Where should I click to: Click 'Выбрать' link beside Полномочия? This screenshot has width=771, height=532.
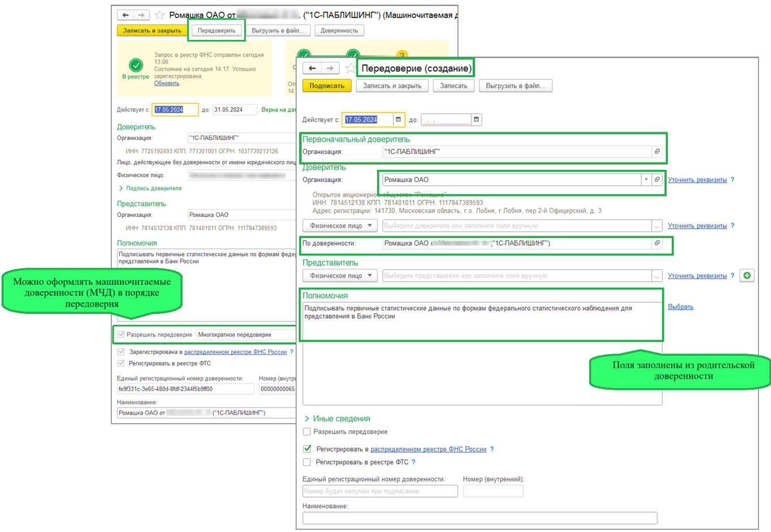680,307
